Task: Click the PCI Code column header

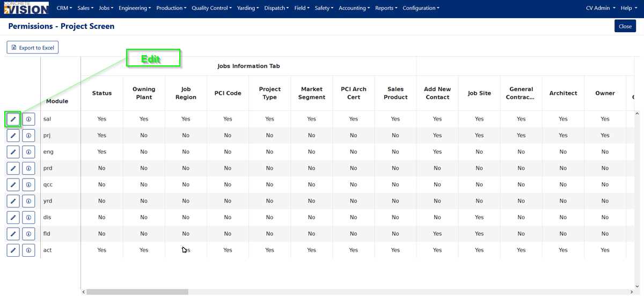Action: pos(228,93)
